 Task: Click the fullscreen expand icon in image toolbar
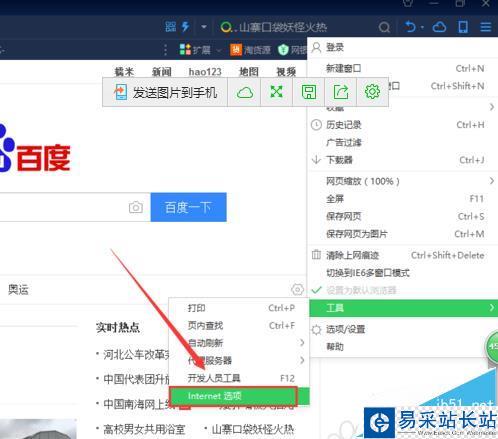[x=276, y=92]
